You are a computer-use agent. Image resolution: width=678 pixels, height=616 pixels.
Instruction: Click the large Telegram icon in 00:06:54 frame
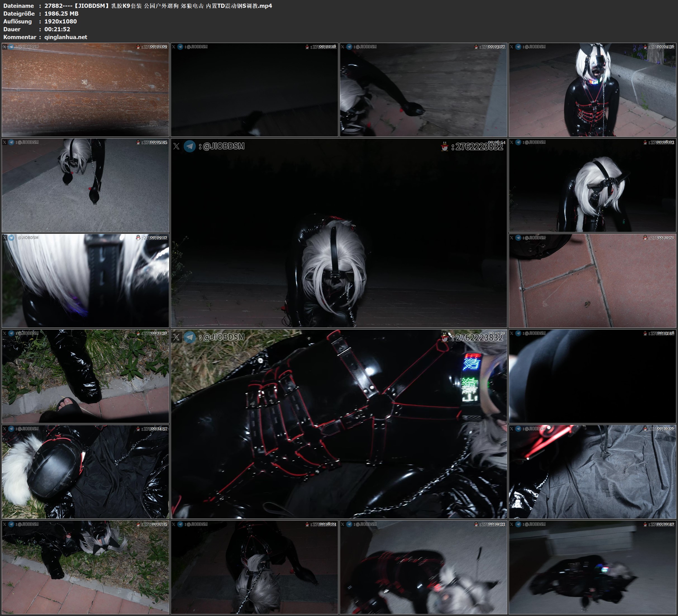190,146
